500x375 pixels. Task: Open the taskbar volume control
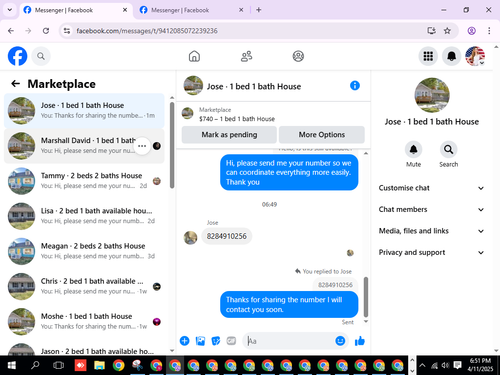[445, 365]
